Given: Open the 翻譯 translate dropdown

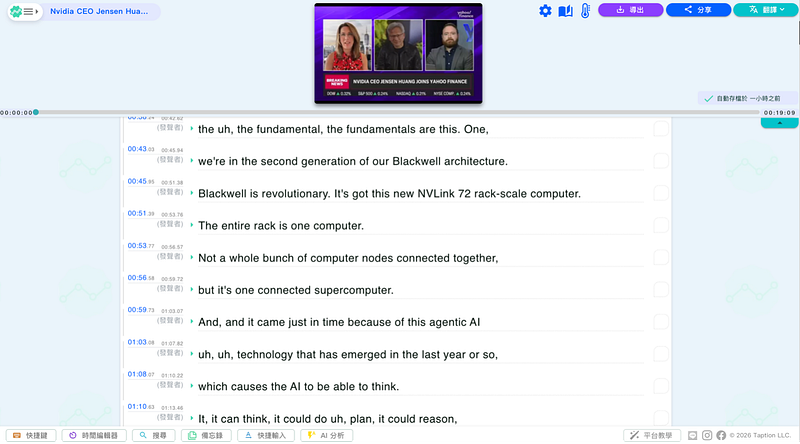Looking at the screenshot, I should point(765,10).
